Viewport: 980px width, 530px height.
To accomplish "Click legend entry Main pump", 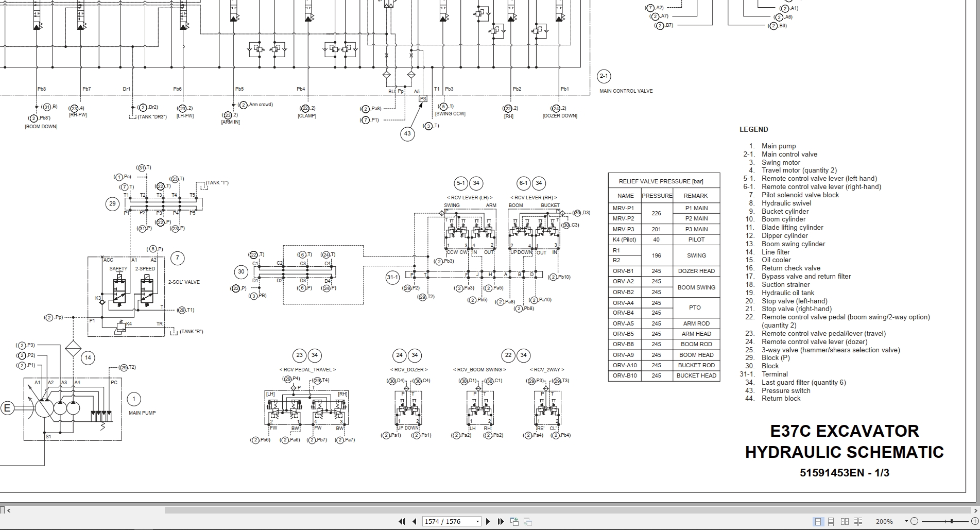I will click(x=779, y=146).
